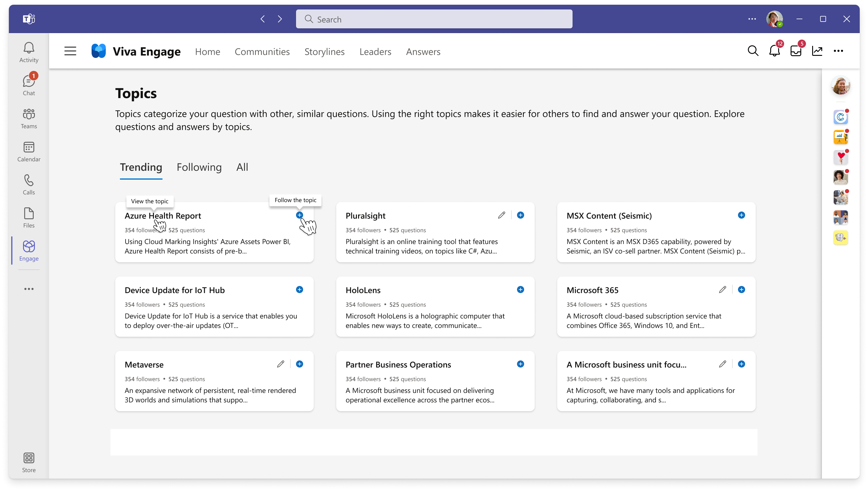This screenshot has height=491, width=868.
Task: Open the Answers navigation item
Action: coord(423,51)
